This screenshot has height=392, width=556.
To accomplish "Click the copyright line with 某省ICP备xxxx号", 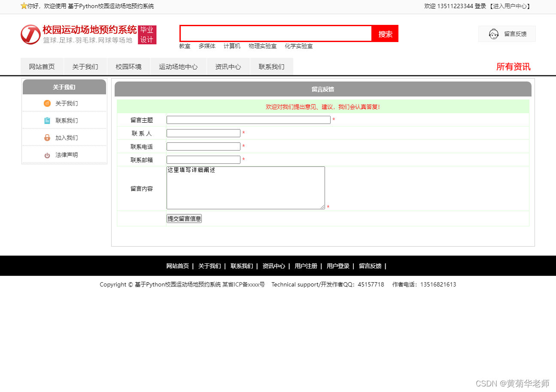I will pyautogui.click(x=182, y=284).
